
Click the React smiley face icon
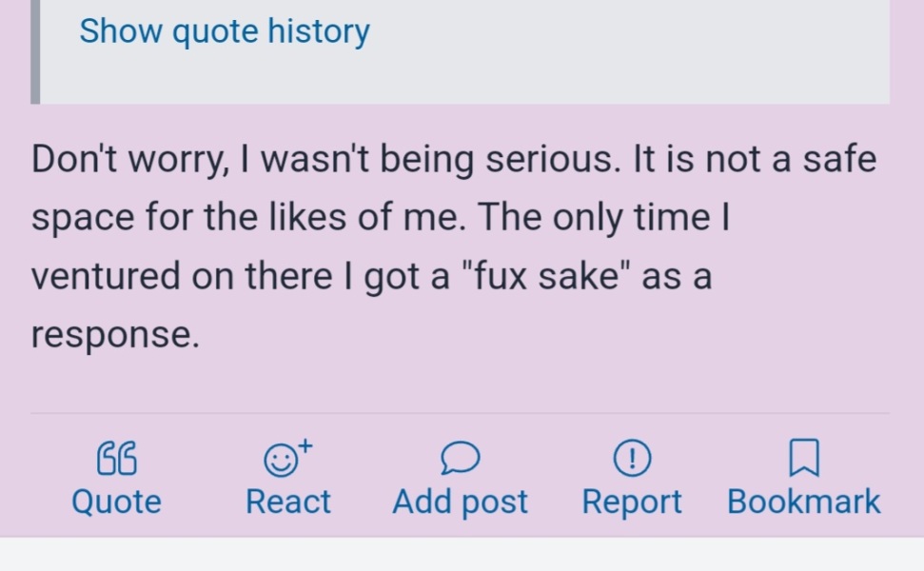tap(281, 462)
